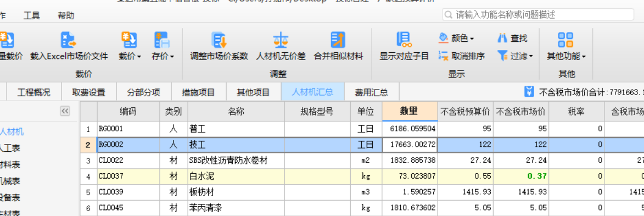Viewport: 644px width, 216px height.
Task: Open the 其他功能 dropdown
Action: pos(566,46)
